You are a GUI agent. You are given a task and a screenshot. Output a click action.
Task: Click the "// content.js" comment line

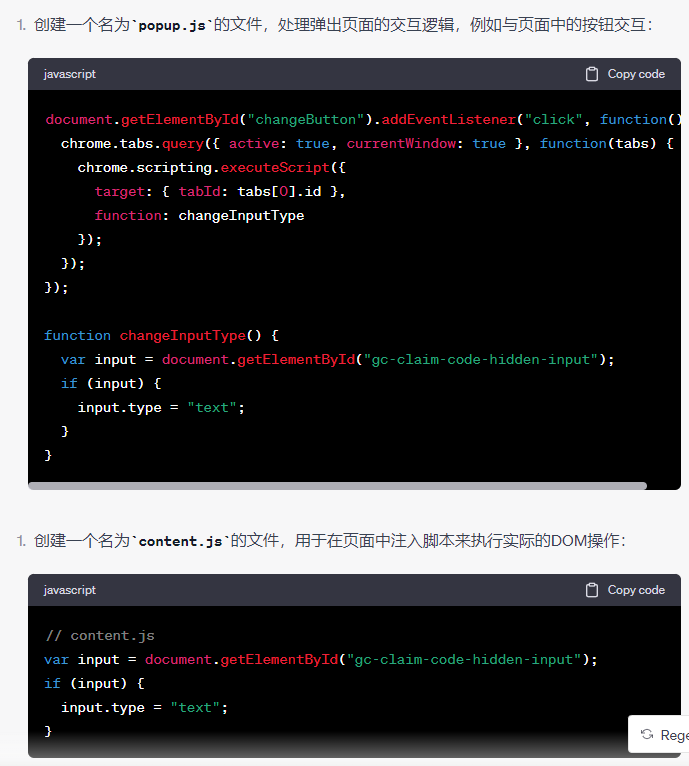click(x=100, y=636)
